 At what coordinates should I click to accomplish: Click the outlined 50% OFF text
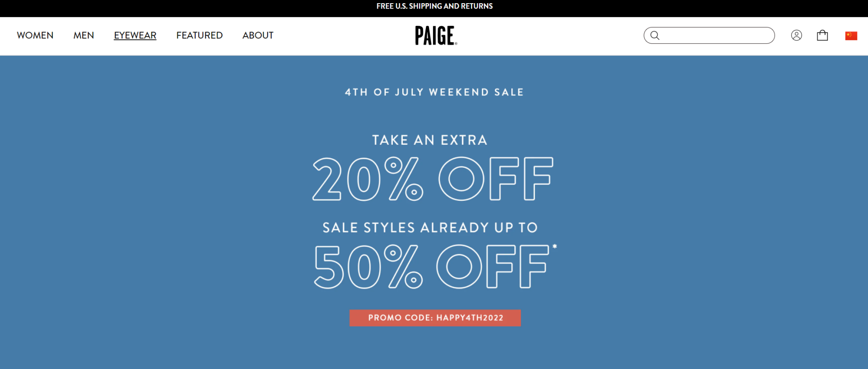coord(432,267)
